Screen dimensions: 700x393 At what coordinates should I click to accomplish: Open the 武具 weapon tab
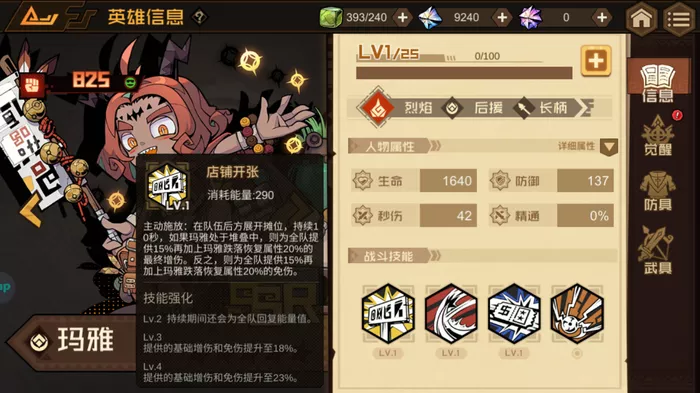click(x=658, y=250)
